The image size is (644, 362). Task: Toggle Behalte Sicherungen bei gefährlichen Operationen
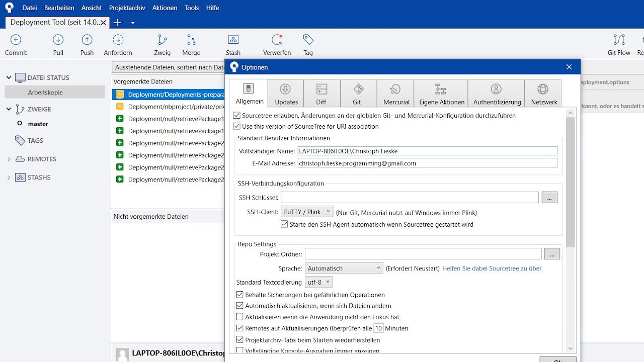tap(239, 295)
